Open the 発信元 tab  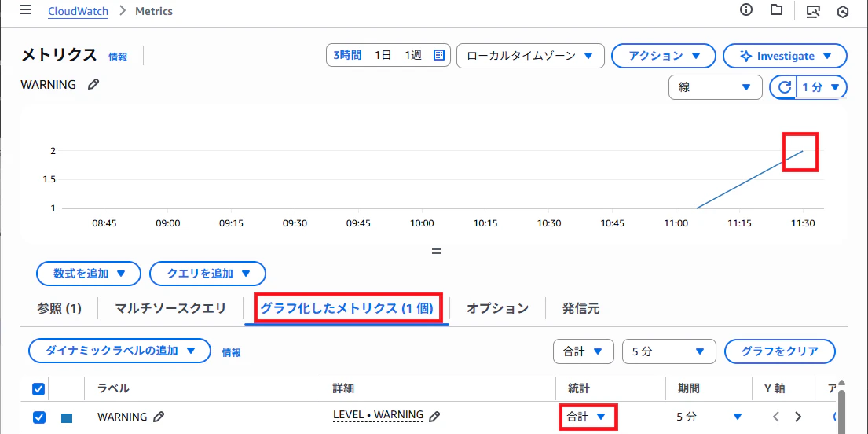(x=580, y=309)
